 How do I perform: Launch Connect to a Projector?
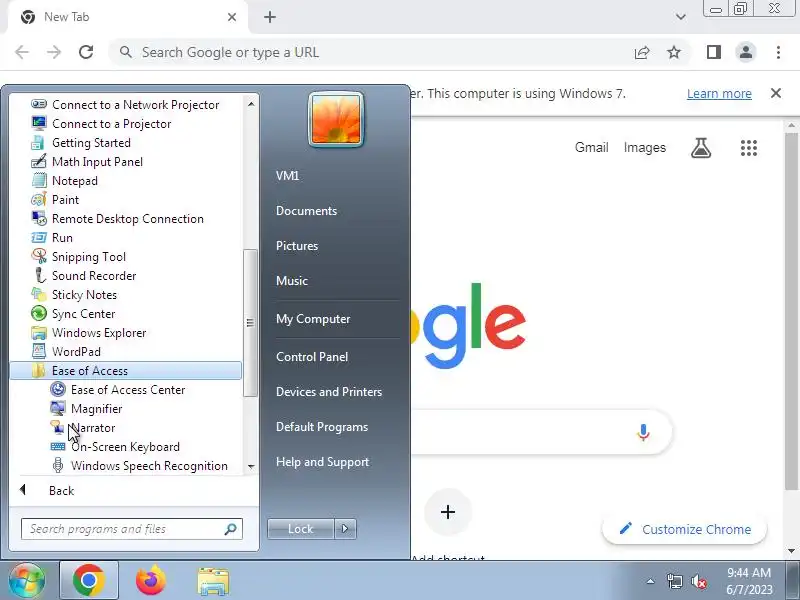click(102, 123)
